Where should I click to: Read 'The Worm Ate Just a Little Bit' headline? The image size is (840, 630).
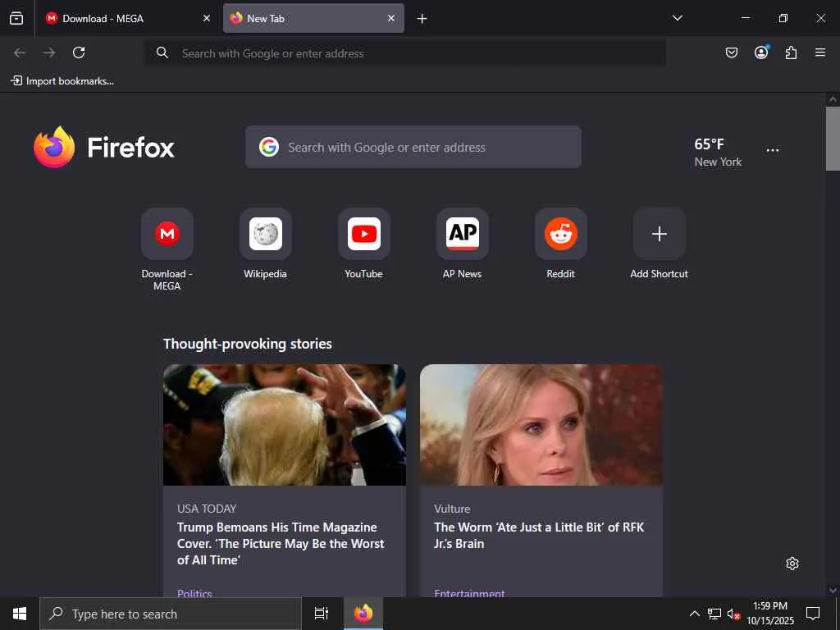(539, 535)
